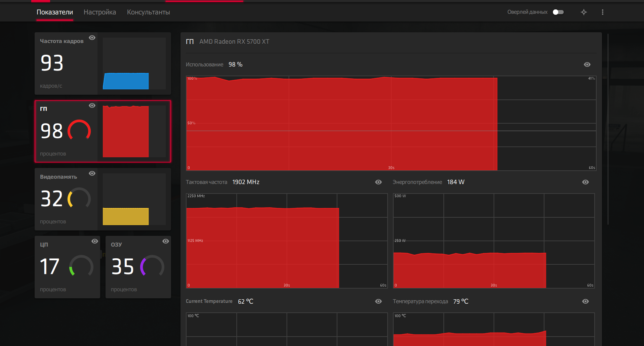This screenshot has width=644, height=346.
Task: Toggle eye icon for Температура перехода metric
Action: (x=586, y=301)
